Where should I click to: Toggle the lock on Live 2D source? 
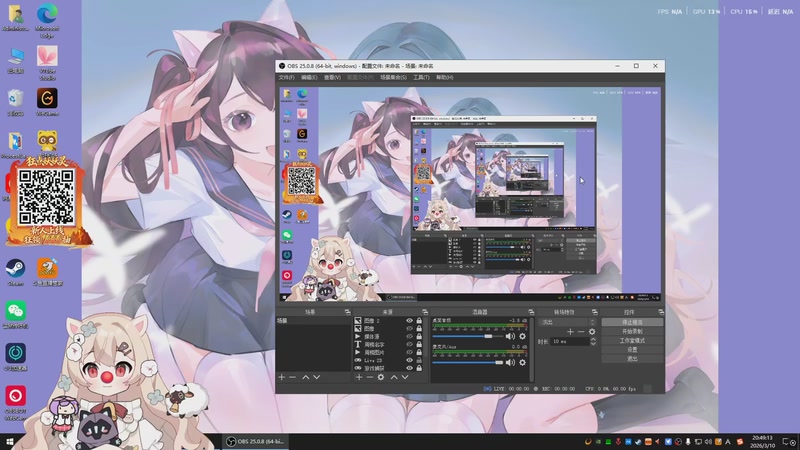click(419, 360)
